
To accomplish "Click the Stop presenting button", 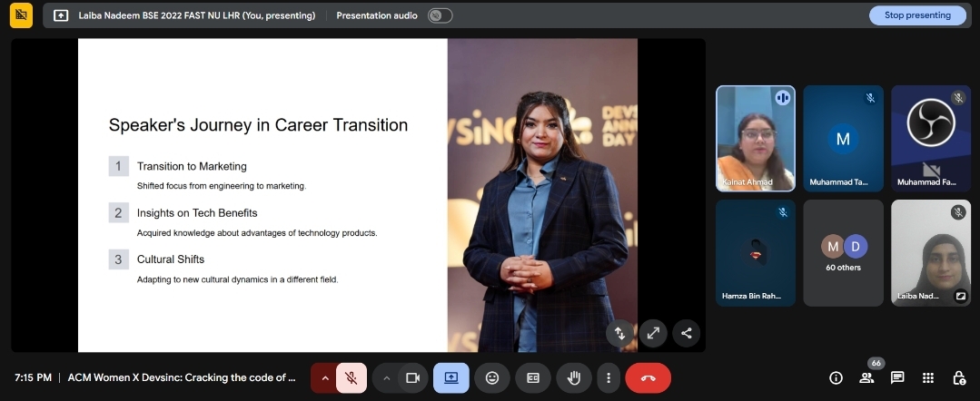I will tap(917, 15).
